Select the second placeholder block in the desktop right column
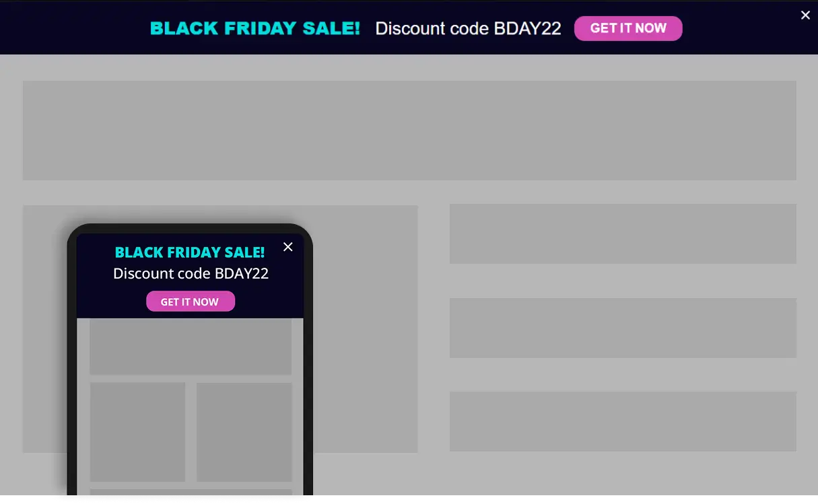The width and height of the screenshot is (818, 504). point(623,328)
